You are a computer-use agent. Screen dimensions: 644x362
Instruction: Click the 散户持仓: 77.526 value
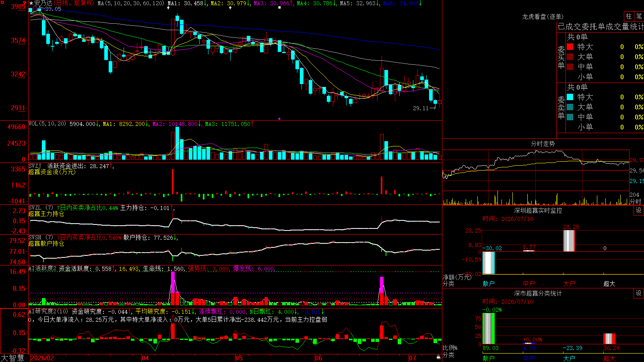point(148,237)
